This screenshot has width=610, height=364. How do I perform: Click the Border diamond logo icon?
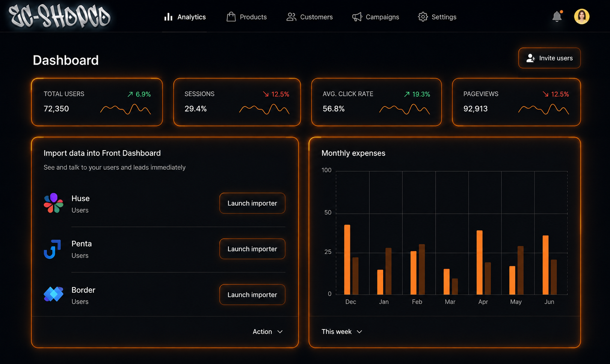point(53,294)
